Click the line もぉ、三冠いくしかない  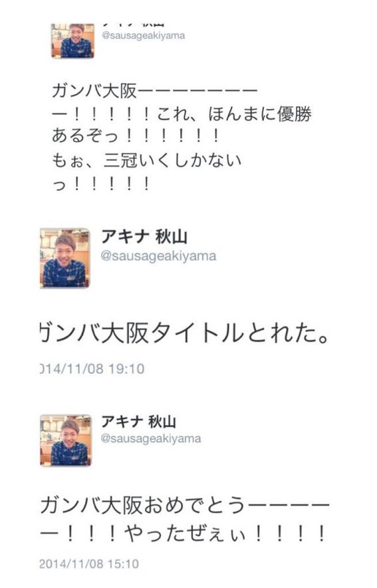tap(146, 160)
